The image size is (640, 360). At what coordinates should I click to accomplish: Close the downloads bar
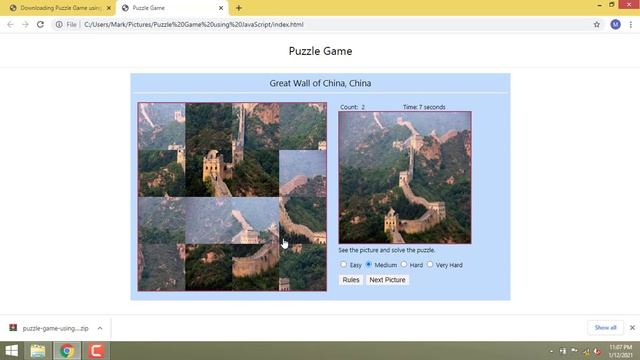coord(632,328)
